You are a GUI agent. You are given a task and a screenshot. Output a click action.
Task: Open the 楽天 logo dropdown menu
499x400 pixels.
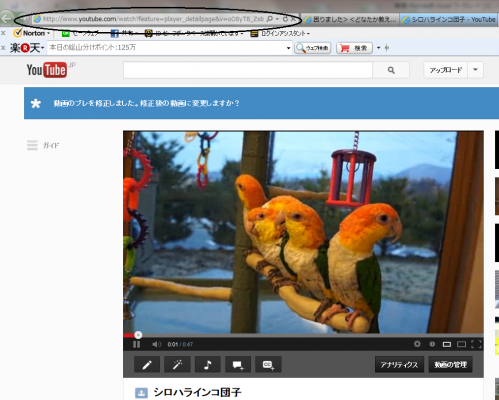[x=27, y=48]
